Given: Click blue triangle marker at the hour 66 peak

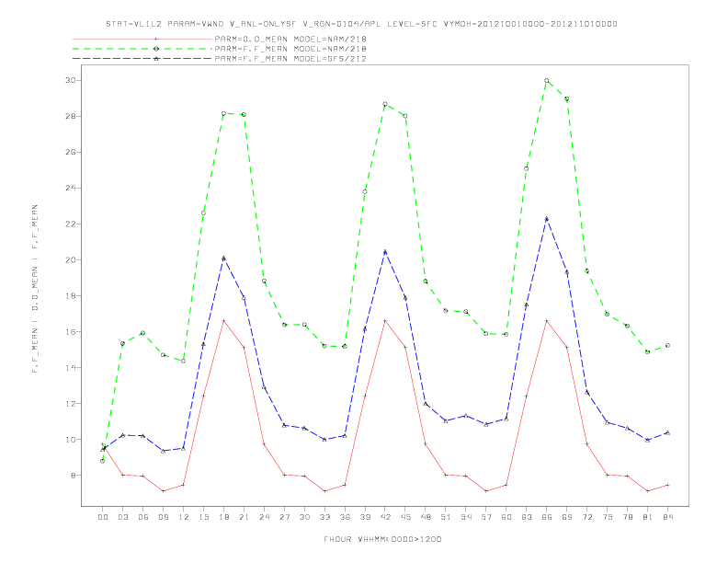Looking at the screenshot, I should (547, 219).
